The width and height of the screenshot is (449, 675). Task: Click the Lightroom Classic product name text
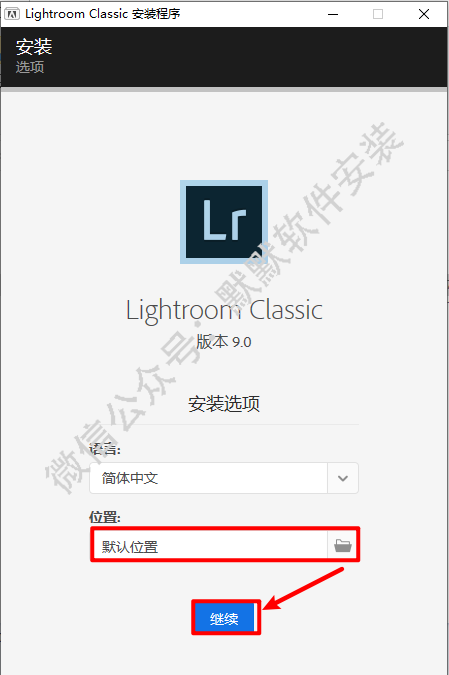224,310
